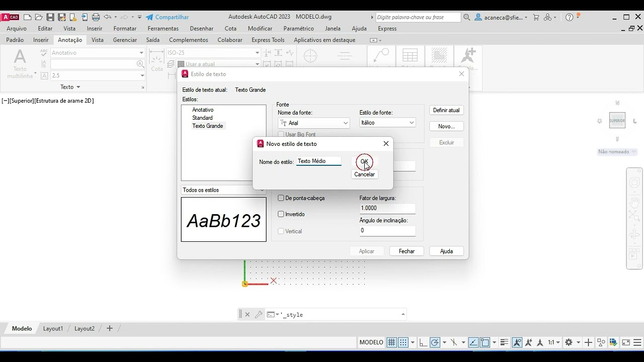Open the status bar customization menu icon
This screenshot has height=362, width=644.
pos(637,342)
